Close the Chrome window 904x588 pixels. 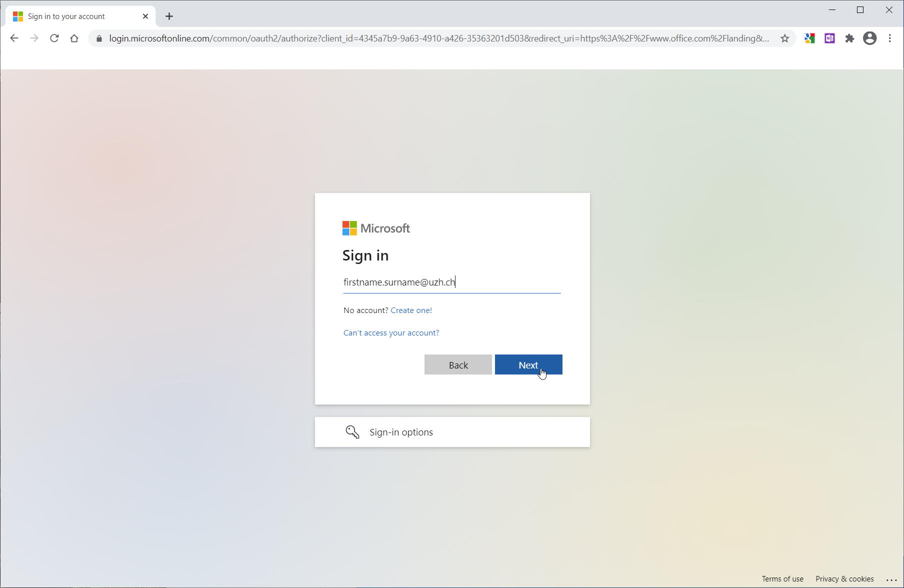(x=889, y=10)
